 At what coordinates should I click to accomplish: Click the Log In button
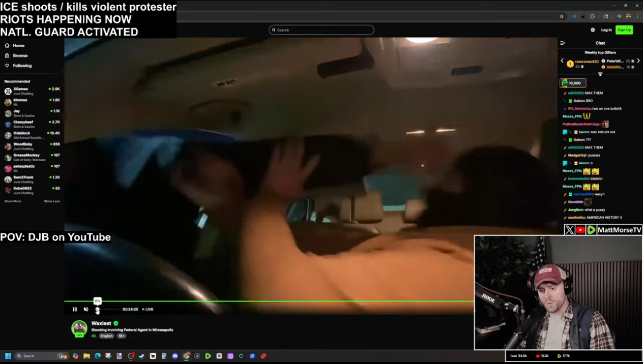[x=606, y=30]
